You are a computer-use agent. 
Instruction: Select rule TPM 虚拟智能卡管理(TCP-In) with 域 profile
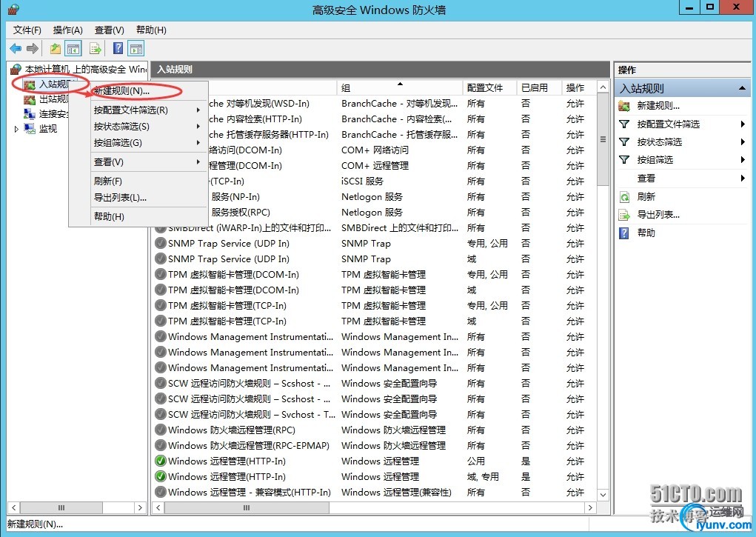[x=375, y=321]
